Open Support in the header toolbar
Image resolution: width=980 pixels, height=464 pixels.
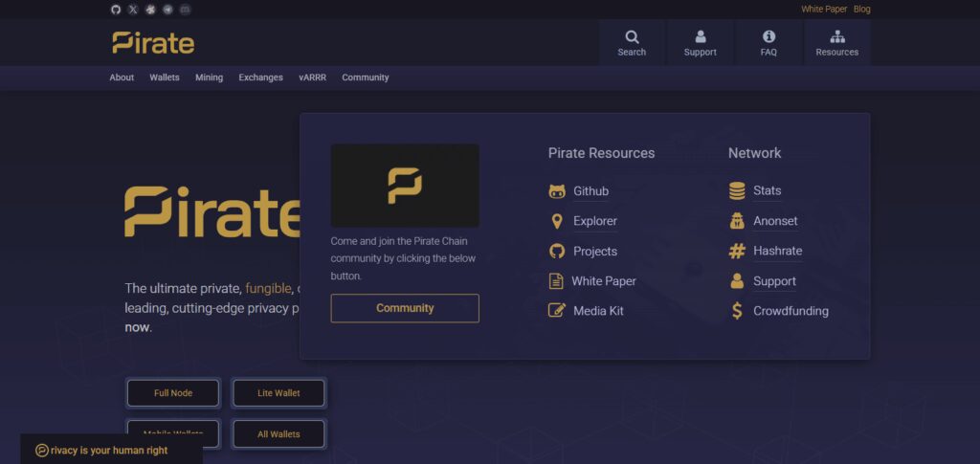pos(700,42)
